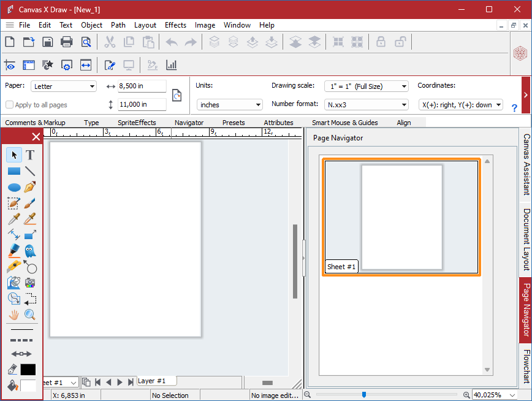Open the zoom percentage dropdown
The width and height of the screenshot is (532, 401).
(x=512, y=395)
